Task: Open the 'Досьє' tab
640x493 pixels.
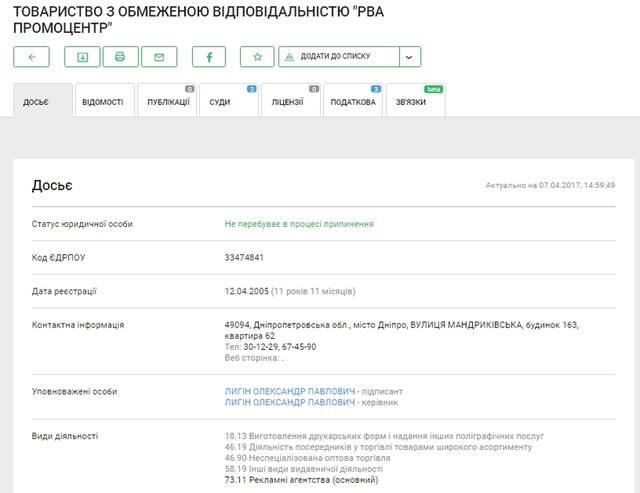Action: pos(37,102)
